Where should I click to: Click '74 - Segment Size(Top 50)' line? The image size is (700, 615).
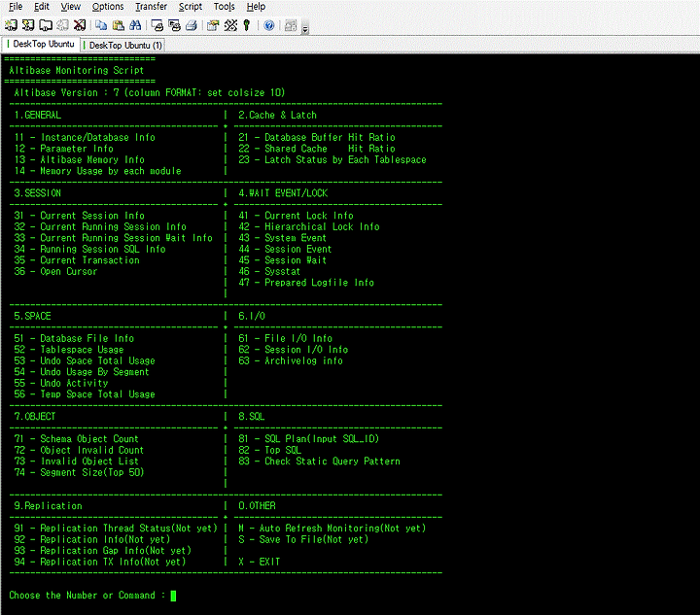click(x=80, y=472)
